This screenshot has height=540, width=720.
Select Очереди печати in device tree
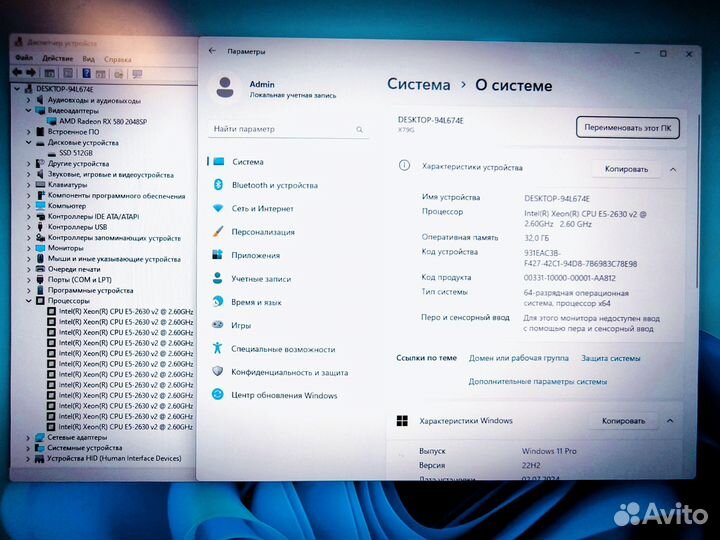tap(74, 269)
